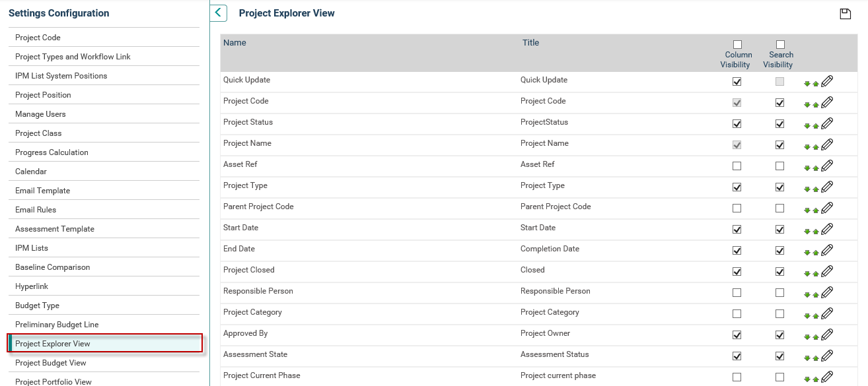Viewport: 868px width, 386px height.
Task: Enable Column Visibility for Asset Ref
Action: tap(737, 166)
